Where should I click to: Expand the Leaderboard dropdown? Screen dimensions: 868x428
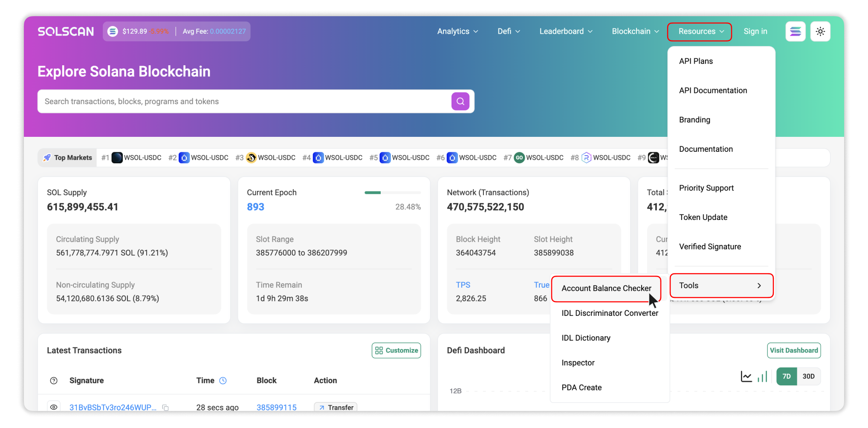(566, 32)
